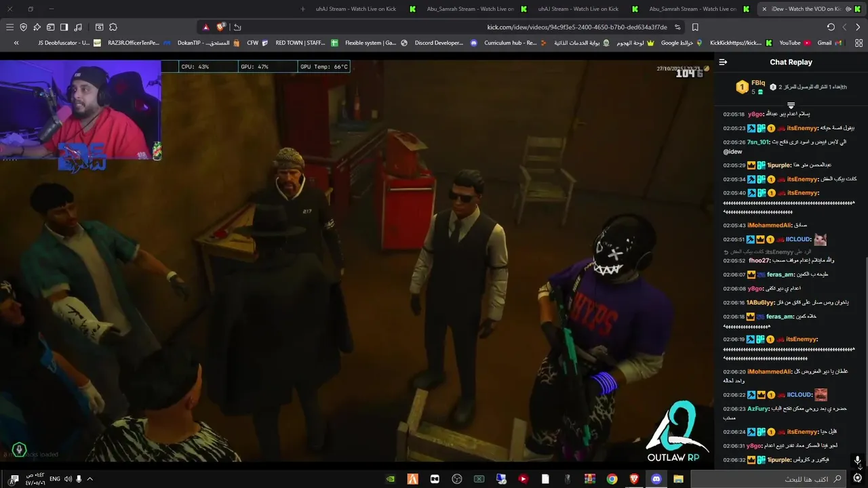Open Google Chrome from the taskbar

pos(612,479)
